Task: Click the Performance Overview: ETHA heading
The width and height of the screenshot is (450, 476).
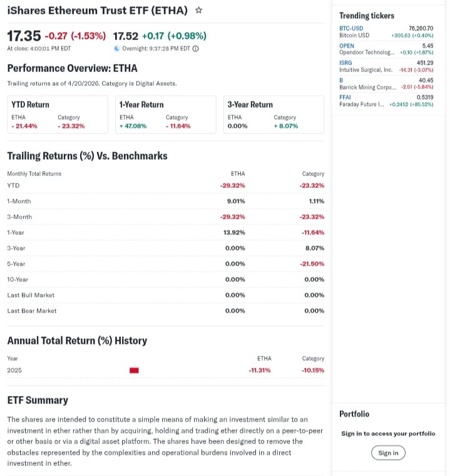Action: click(72, 68)
